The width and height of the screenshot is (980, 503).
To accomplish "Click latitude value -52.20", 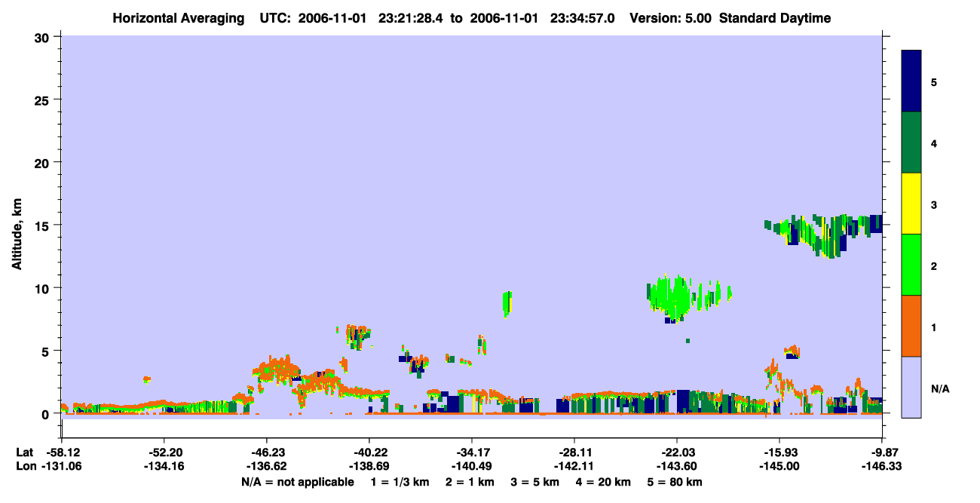I will [x=164, y=452].
